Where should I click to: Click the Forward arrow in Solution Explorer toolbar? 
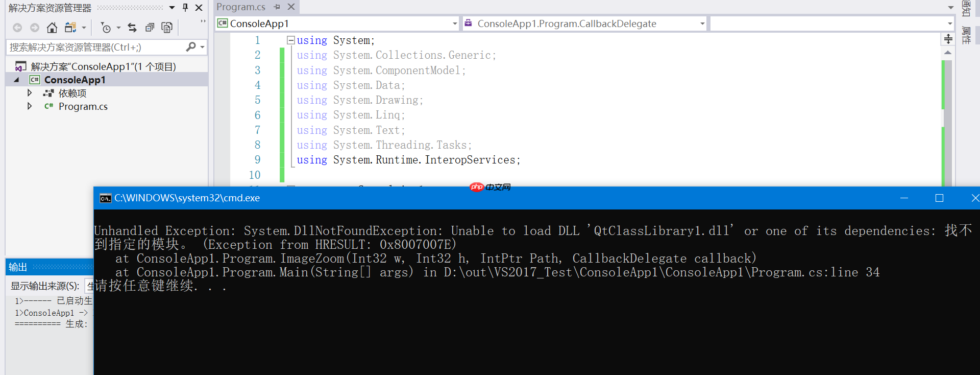tap(35, 28)
